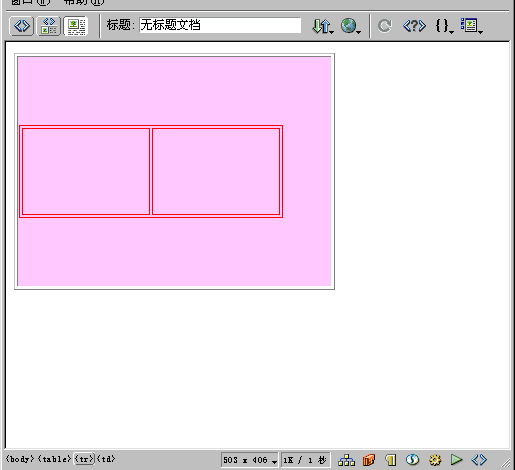
Task: Open the Code Navigation braces menu
Action: click(x=444, y=26)
